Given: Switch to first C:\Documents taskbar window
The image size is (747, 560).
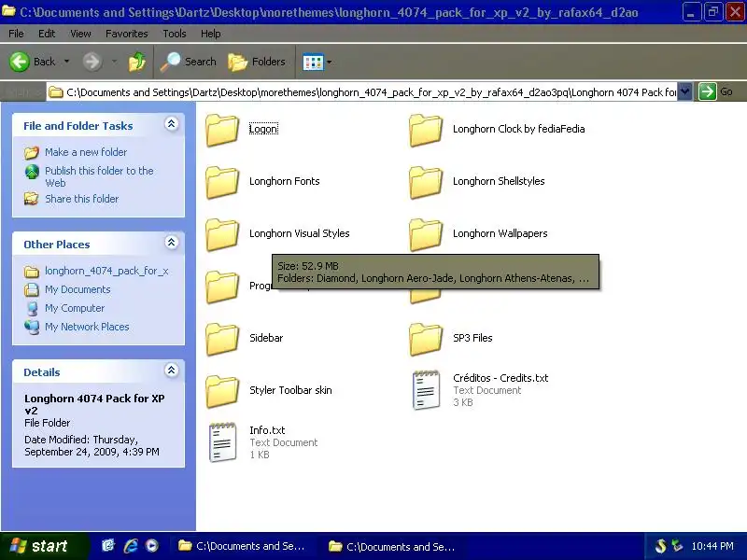Looking at the screenshot, I should (x=242, y=546).
